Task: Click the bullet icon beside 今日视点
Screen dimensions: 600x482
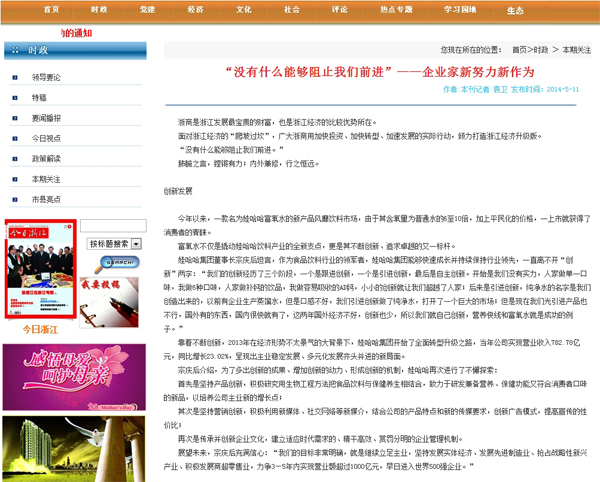Action: (x=15, y=138)
